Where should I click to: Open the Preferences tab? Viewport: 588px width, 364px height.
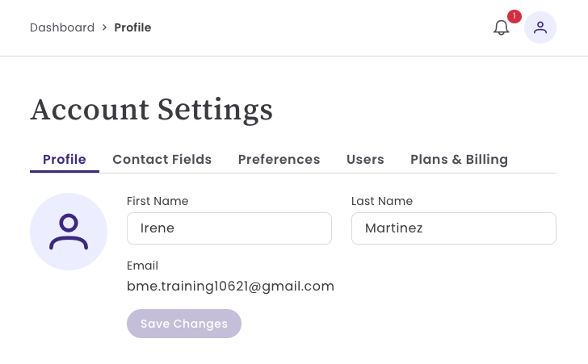279,159
